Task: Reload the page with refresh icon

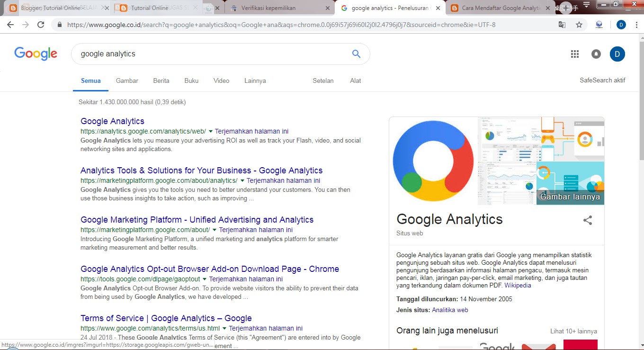Action: point(41,25)
